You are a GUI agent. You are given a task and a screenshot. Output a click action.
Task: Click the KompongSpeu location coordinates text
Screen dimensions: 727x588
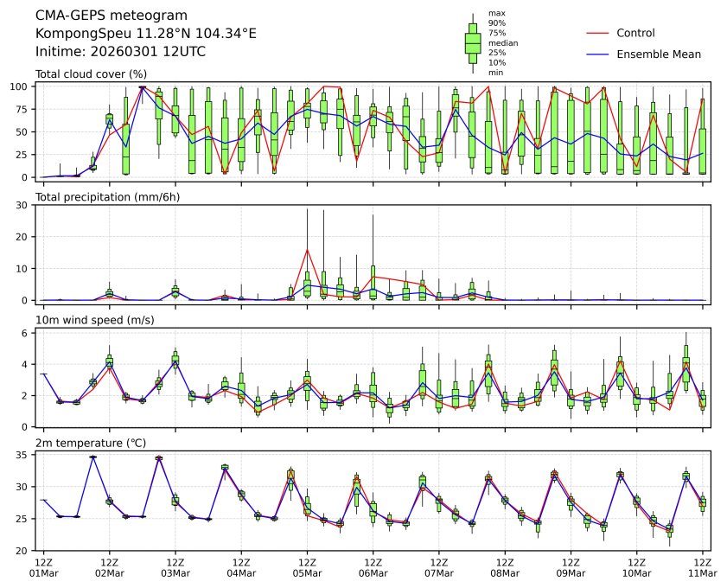pos(146,33)
